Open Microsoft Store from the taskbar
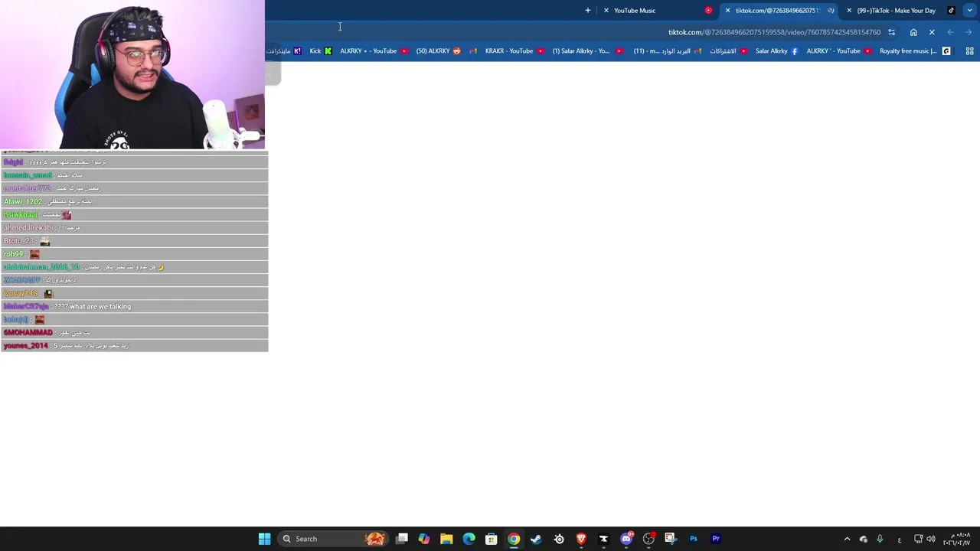Viewport: 980px width, 551px height. coord(492,539)
